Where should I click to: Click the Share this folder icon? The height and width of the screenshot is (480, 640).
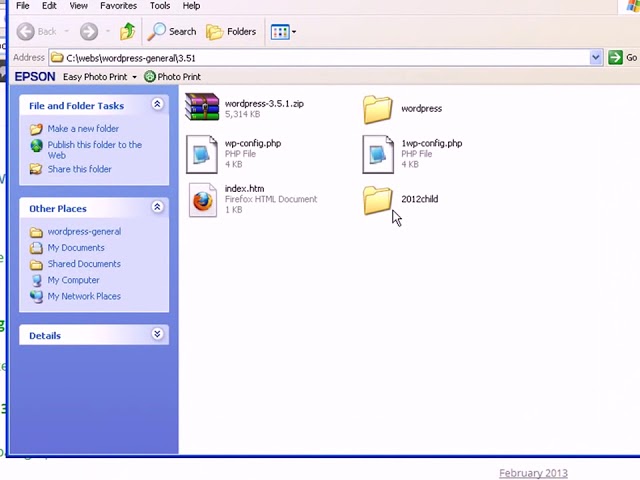pos(36,169)
